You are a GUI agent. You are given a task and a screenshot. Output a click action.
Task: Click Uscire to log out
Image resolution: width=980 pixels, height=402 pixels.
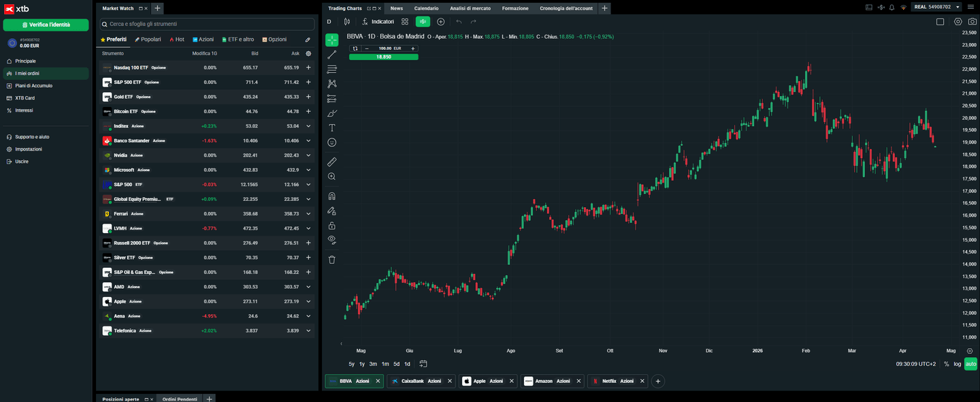[x=46, y=161]
